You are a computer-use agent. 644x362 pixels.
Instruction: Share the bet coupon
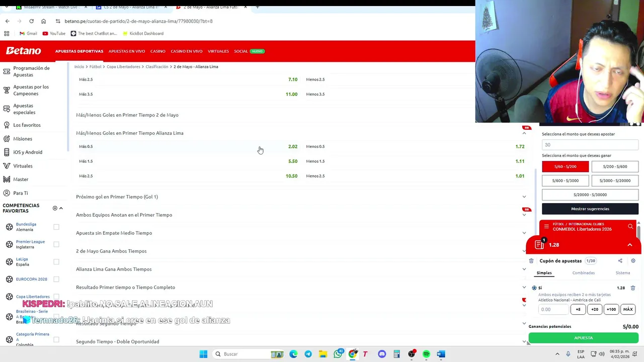(620, 261)
